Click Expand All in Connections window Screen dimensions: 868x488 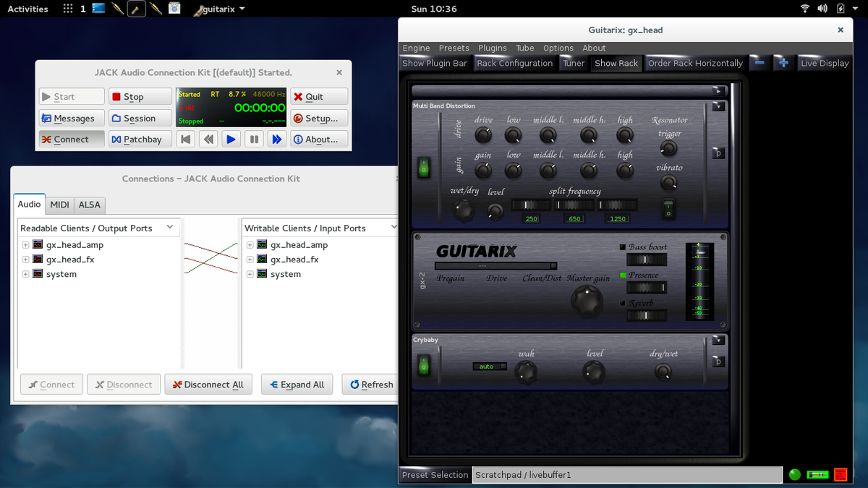tap(297, 385)
